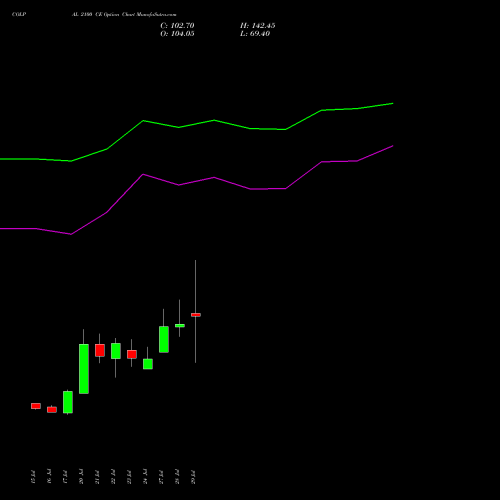The height and width of the screenshot is (500, 500).
Task: Click the first red candle on 15 Jul
Action: [x=36, y=406]
